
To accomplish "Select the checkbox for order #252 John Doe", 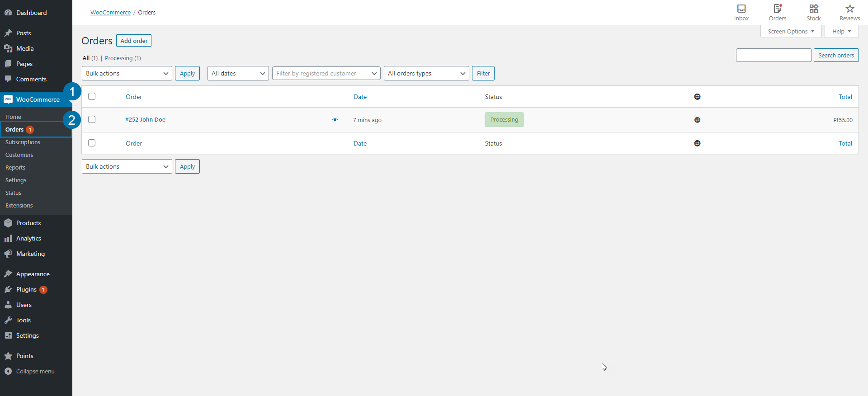I will [x=92, y=119].
